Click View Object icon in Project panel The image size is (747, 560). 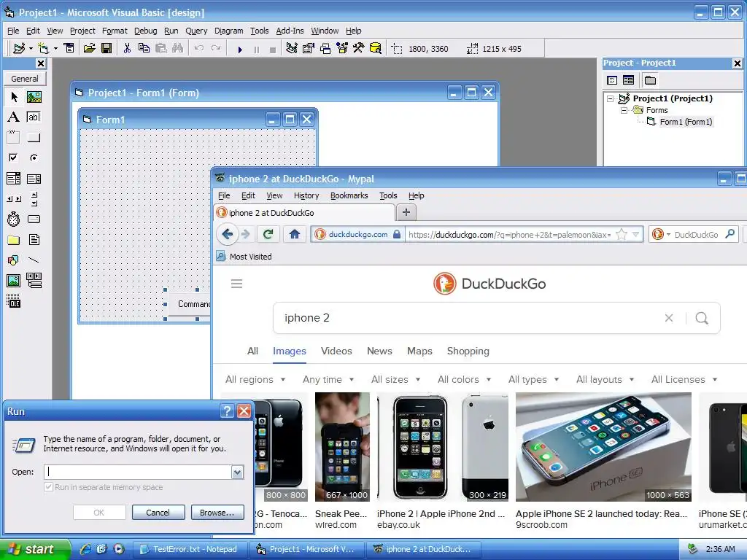pos(628,80)
